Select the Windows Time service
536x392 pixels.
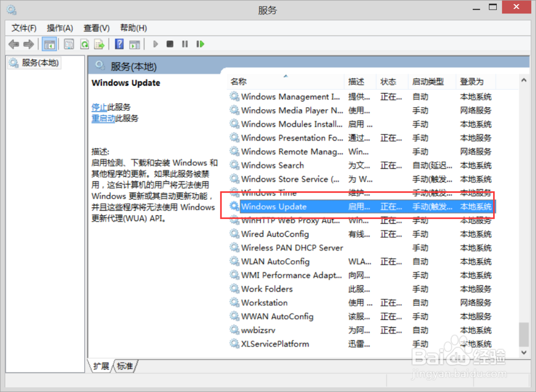[362, 193]
